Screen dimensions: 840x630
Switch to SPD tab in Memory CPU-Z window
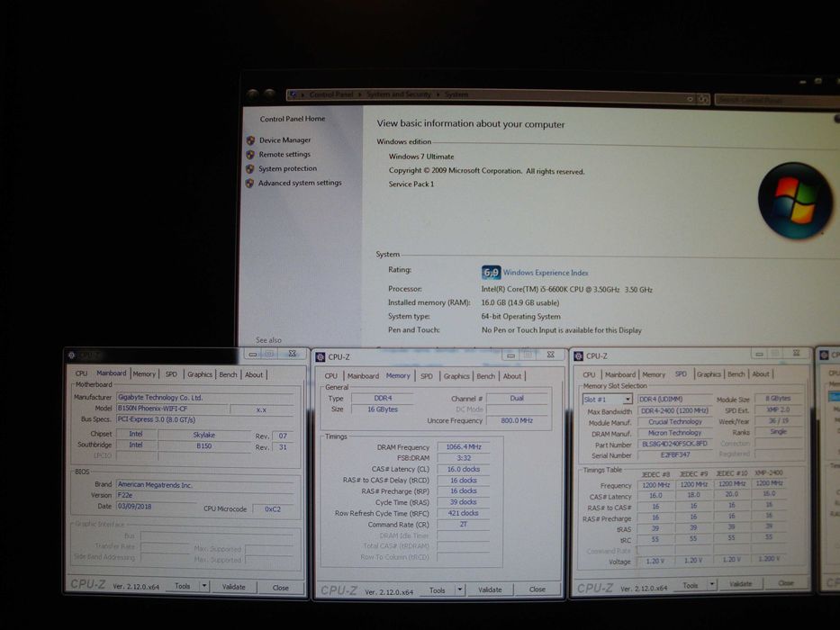427,376
